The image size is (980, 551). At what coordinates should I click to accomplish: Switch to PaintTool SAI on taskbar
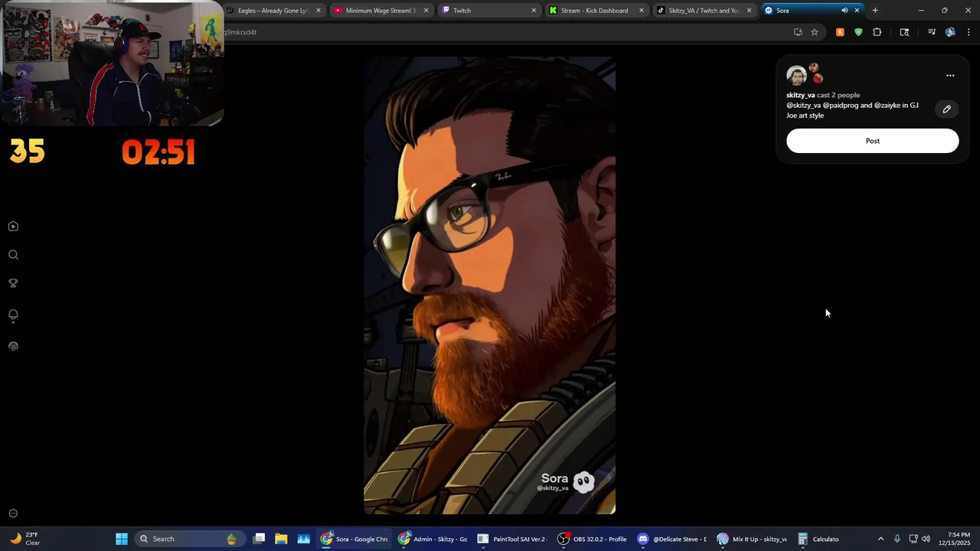click(511, 539)
